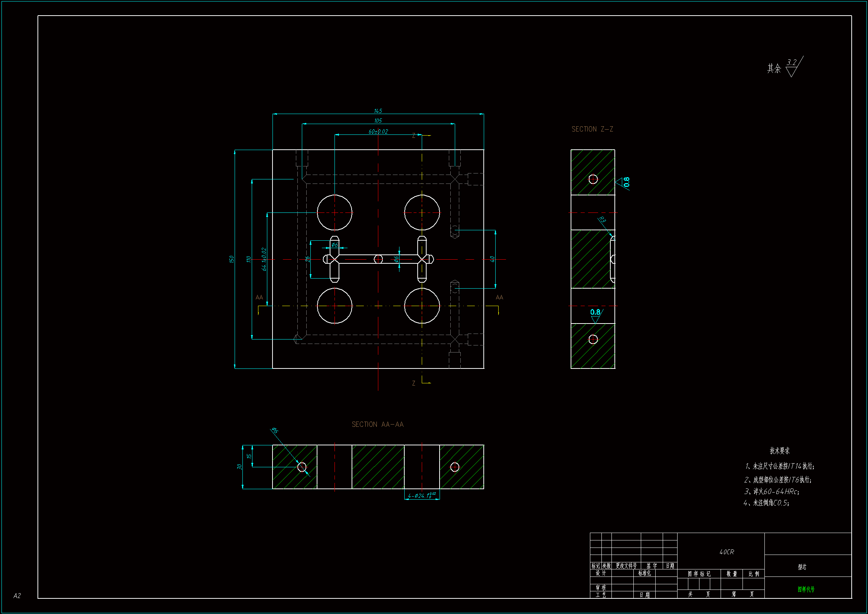Screen dimensions: 868x614
Task: Click the R3 radius label in section Z-Z
Action: click(x=602, y=220)
